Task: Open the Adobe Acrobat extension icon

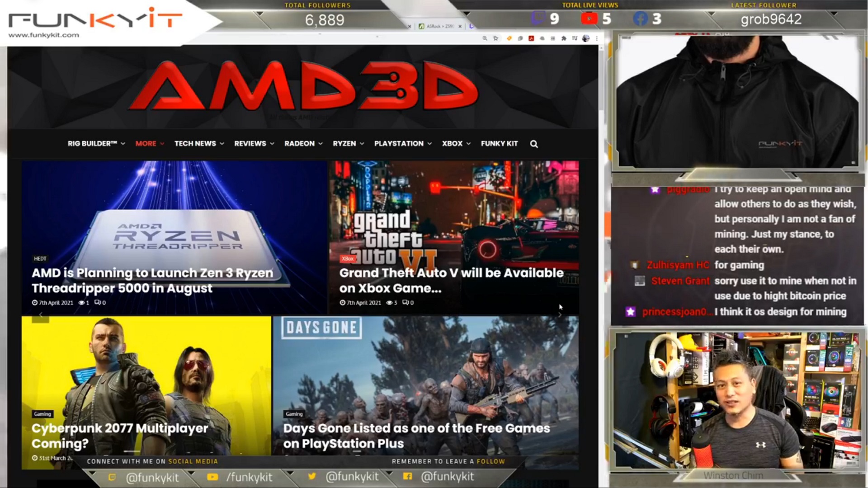Action: [x=531, y=38]
